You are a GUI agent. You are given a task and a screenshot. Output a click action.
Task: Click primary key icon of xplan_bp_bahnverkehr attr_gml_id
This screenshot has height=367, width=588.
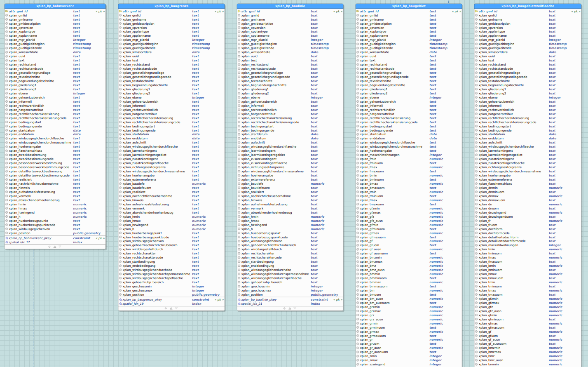[x=7, y=12]
